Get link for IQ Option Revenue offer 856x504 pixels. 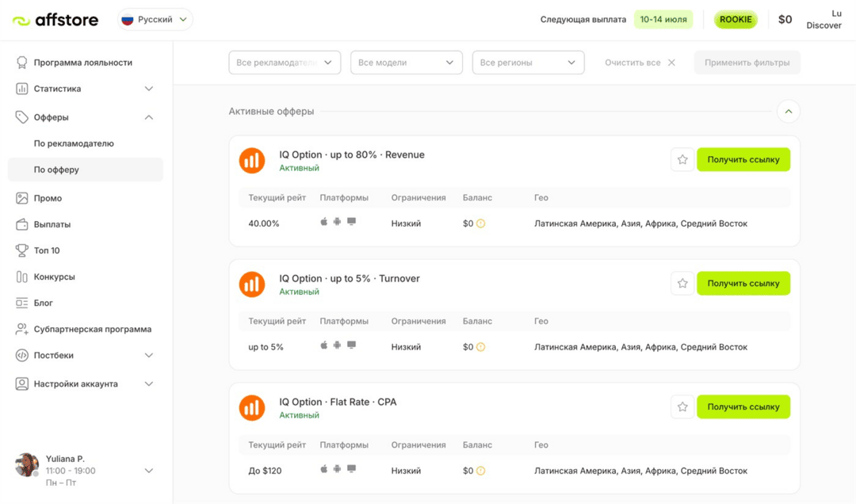(x=743, y=159)
